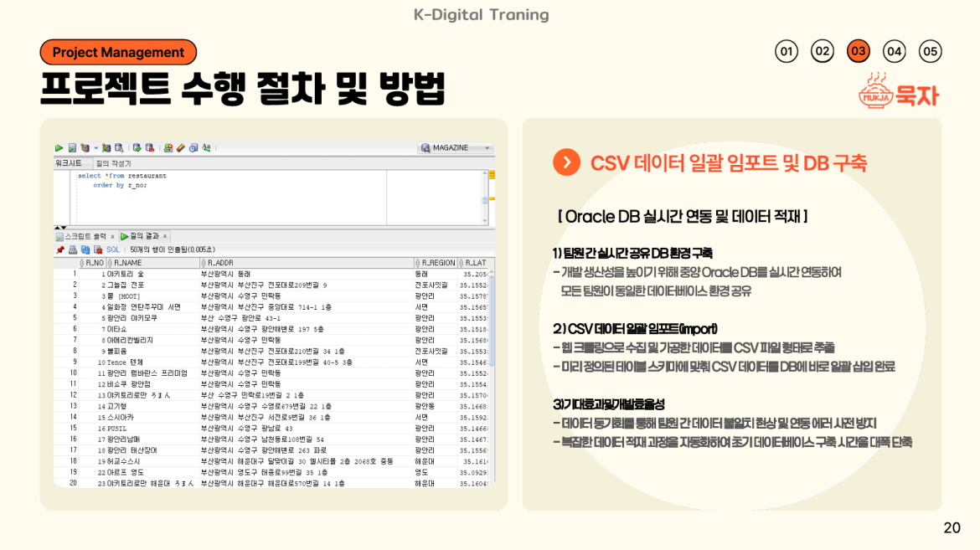980x550 pixels.
Task: Click the orange arrow circle beside CSV heading
Action: click(x=566, y=162)
